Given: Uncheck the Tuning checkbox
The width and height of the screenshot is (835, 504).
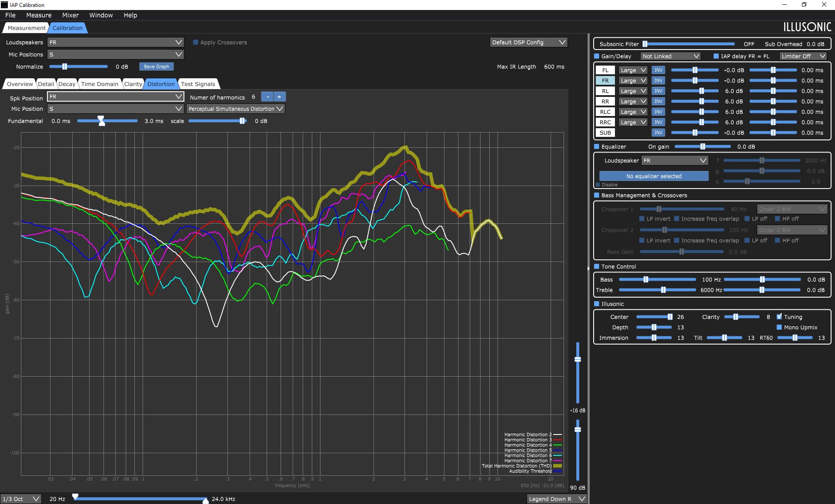Looking at the screenshot, I should click(779, 317).
